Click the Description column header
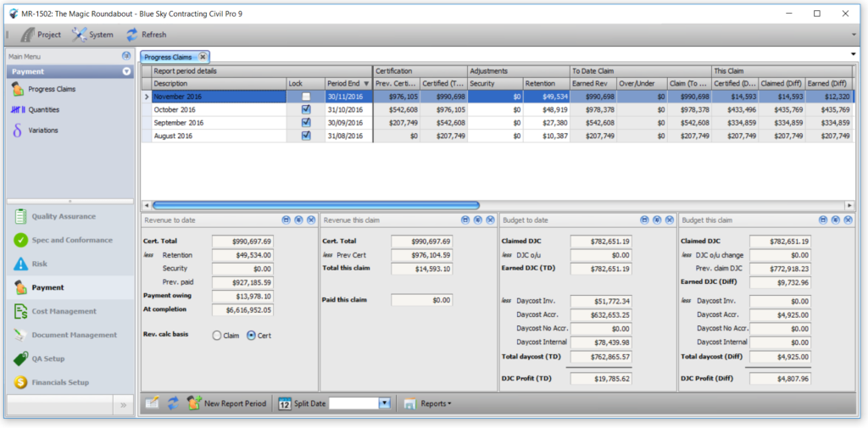868x428 pixels. tap(220, 84)
